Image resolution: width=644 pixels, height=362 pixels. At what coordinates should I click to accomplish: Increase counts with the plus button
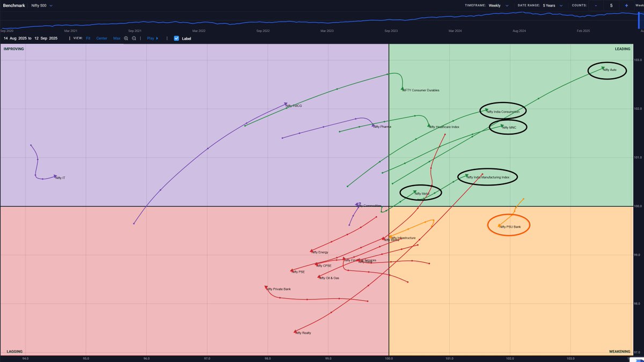point(626,5)
